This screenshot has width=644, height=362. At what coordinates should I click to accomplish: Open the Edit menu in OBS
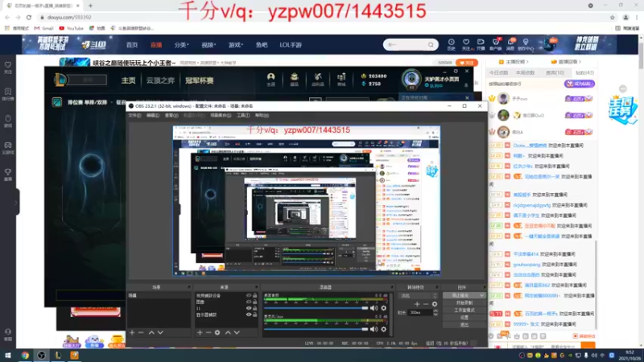(153, 115)
